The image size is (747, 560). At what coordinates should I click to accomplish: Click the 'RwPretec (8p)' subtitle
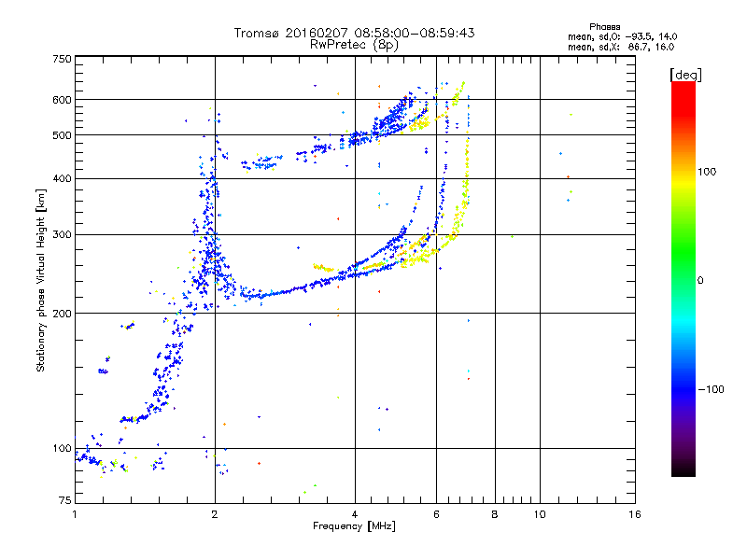[354, 45]
